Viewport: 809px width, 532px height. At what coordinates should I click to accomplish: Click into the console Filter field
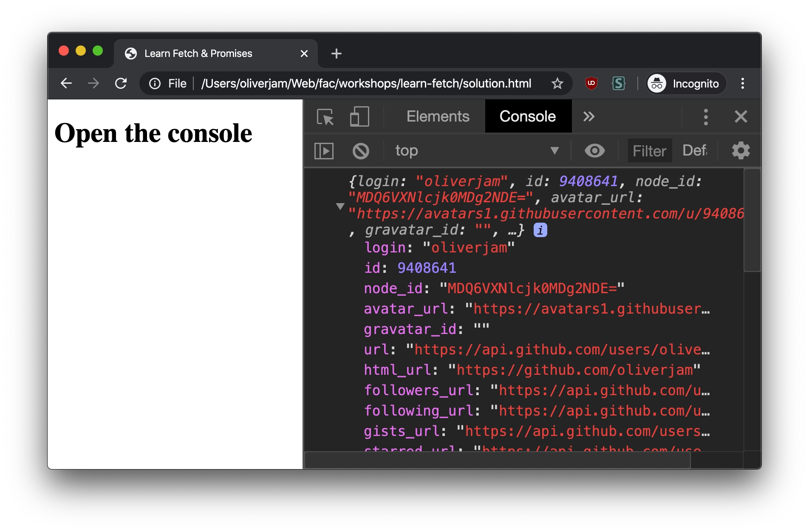(649, 151)
